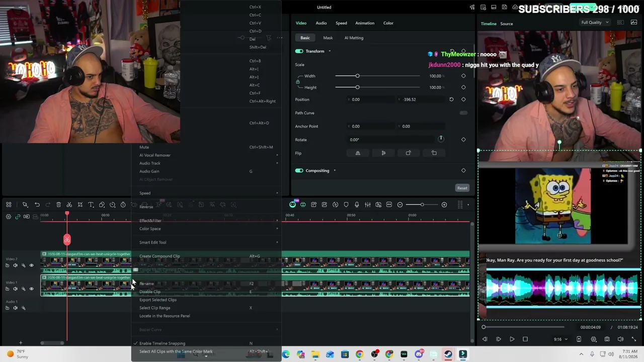
Task: Choose Rename from the context menu
Action: point(206,284)
